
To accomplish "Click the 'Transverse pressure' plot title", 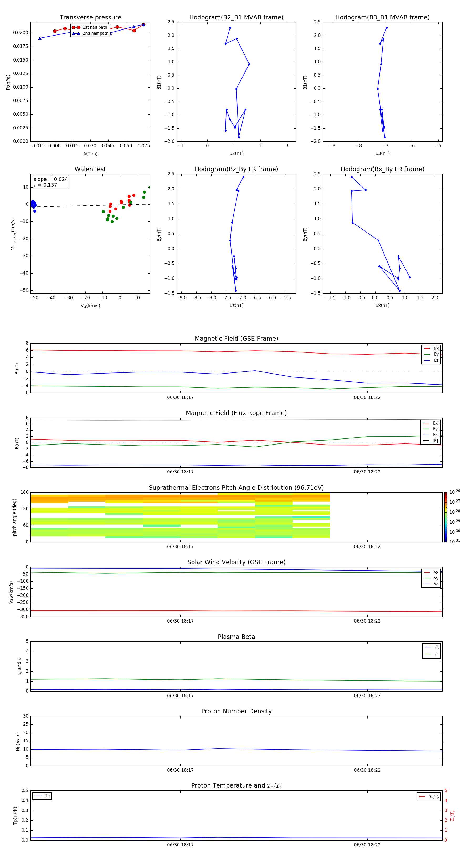I will pyautogui.click(x=90, y=18).
